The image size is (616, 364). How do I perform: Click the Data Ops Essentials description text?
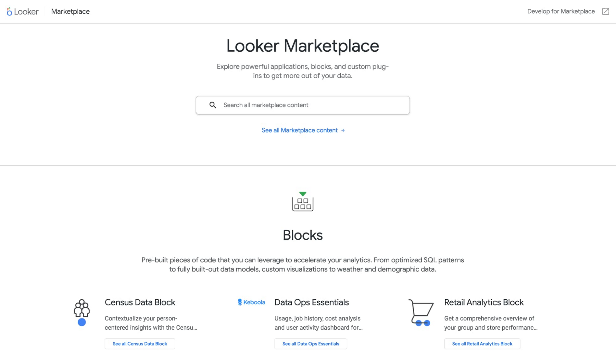[x=318, y=323]
